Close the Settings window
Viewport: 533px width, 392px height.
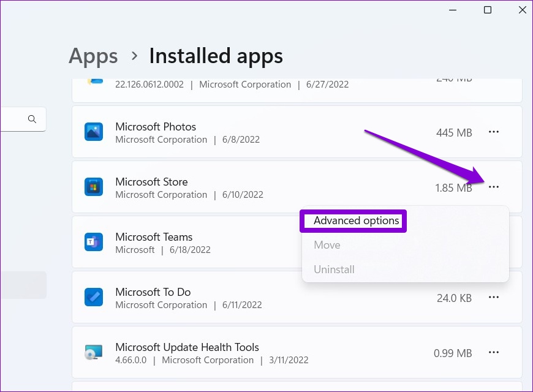[523, 10]
